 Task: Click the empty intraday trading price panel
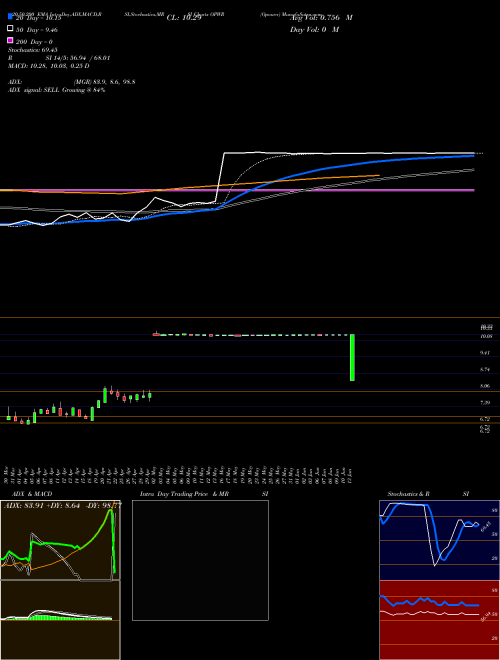click(x=200, y=560)
